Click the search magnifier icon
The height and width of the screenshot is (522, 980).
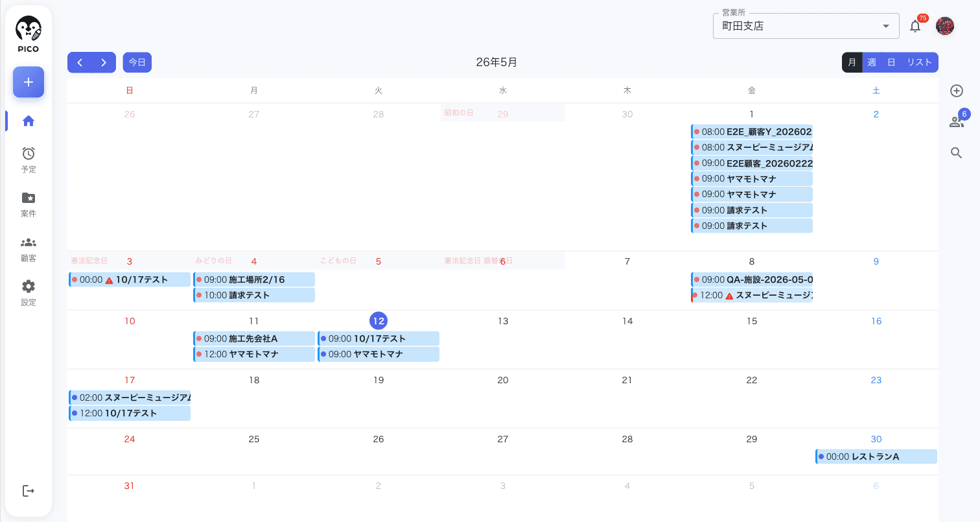coord(957,153)
